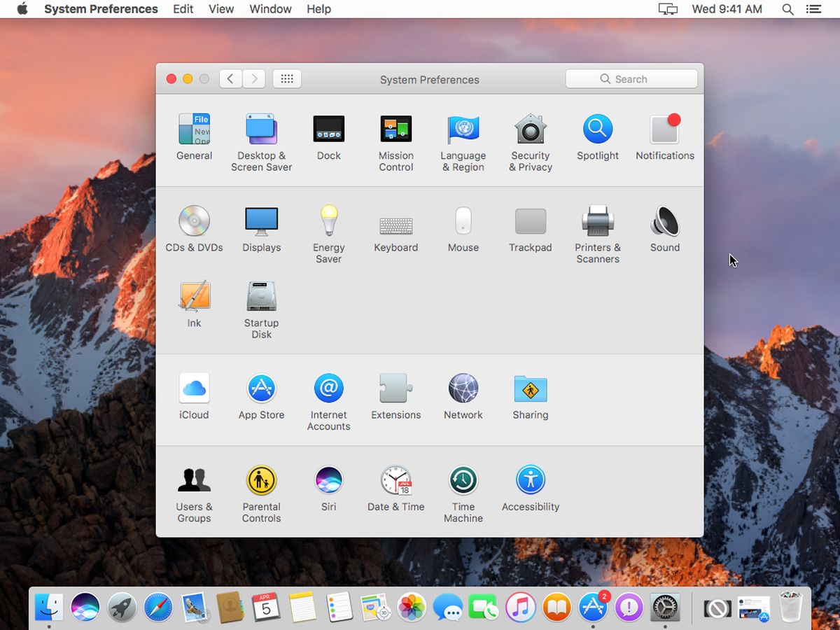The image size is (840, 630).
Task: Open the Accessibility preferences pane
Action: (530, 489)
